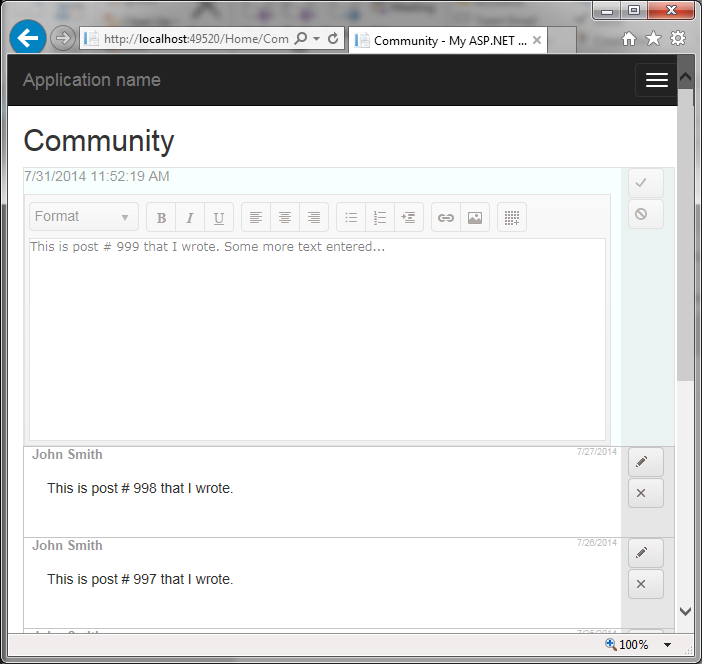Viewport: 703px width, 664px height.
Task: Click the address bar search magnifier icon
Action: (x=301, y=39)
